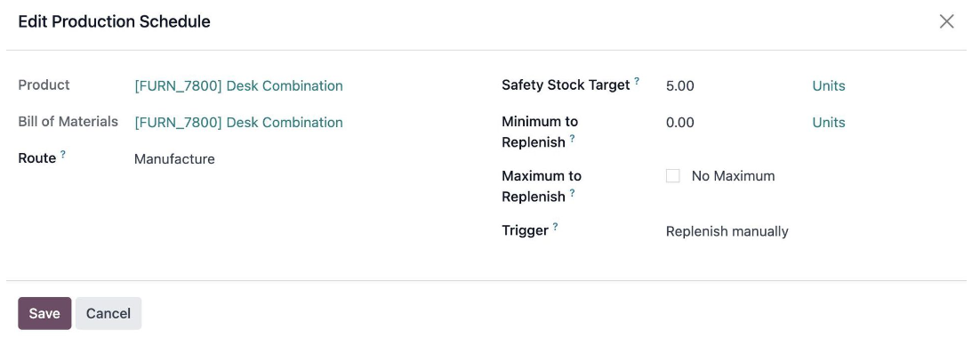Click the Safety Stock Target help icon

(x=637, y=81)
